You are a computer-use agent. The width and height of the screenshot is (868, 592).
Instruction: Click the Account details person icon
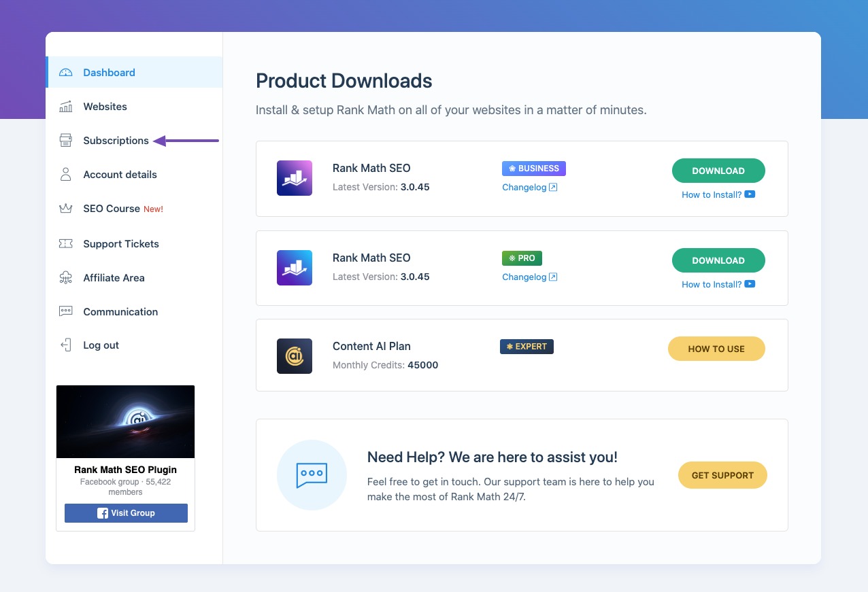65,174
